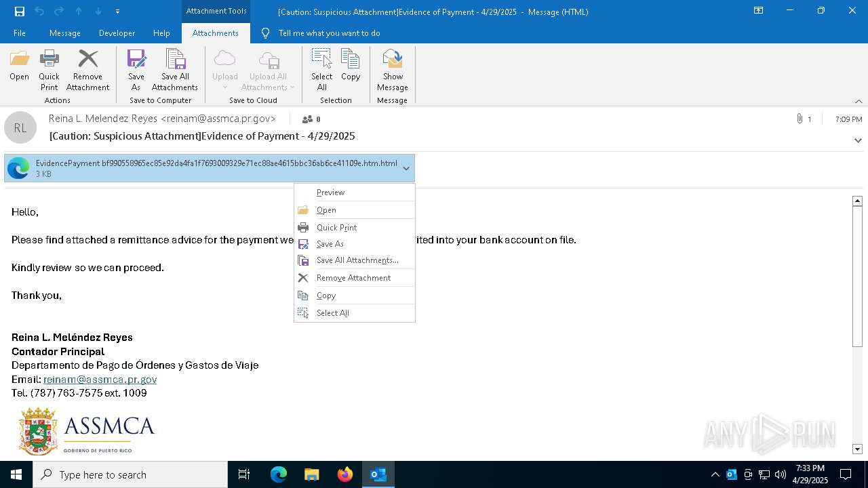Screen dimensions: 868x488
Task: Go to previous item using up arrow
Action: click(x=79, y=12)
